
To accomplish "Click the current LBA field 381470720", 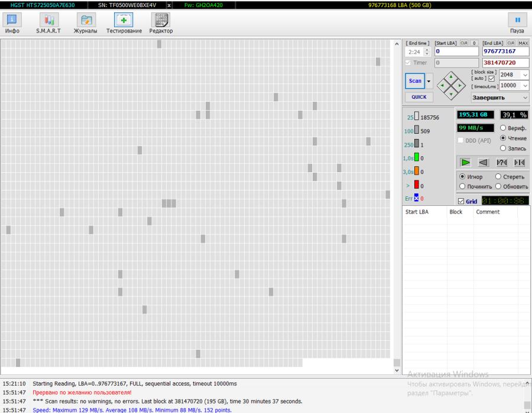I will pyautogui.click(x=505, y=63).
